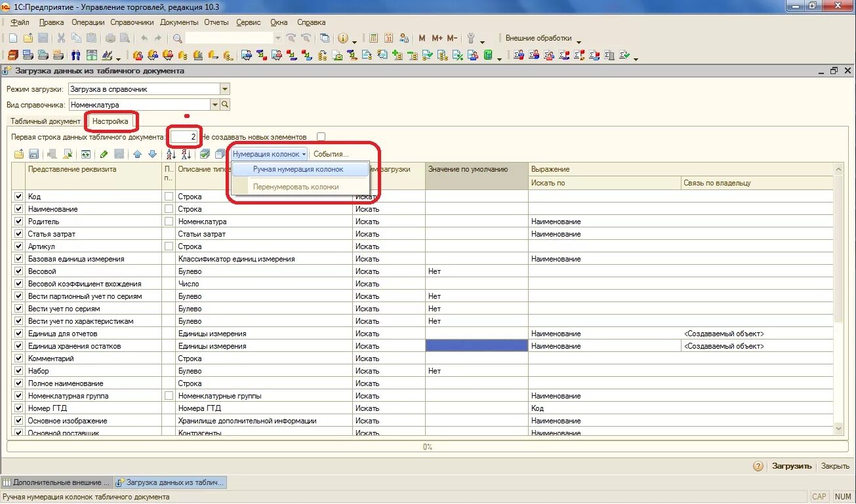Click the Undo arrow icon
856x504 pixels.
144,39
